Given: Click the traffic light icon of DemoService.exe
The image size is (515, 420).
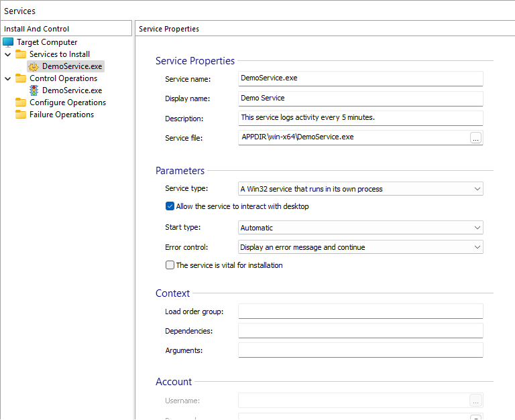Looking at the screenshot, I should point(34,90).
